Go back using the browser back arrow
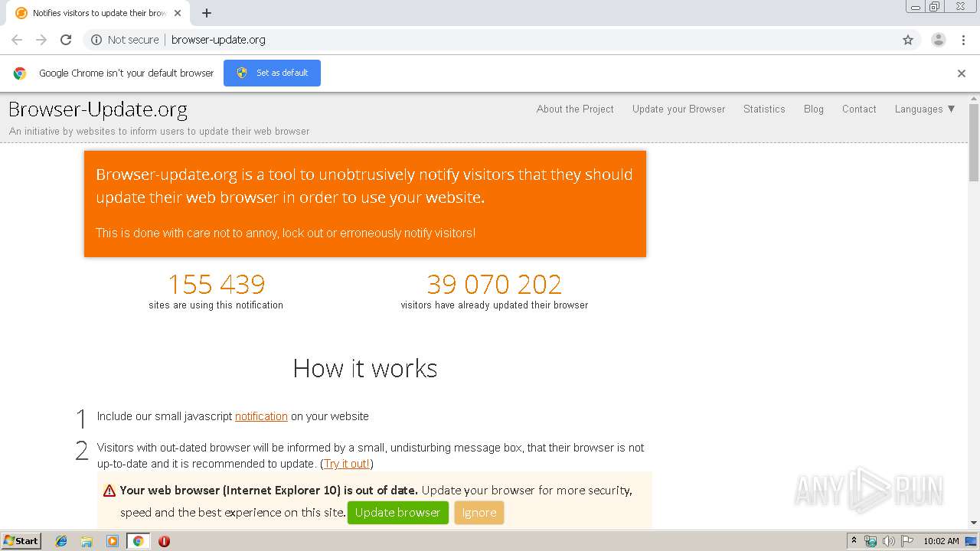The image size is (980, 551). 17,40
